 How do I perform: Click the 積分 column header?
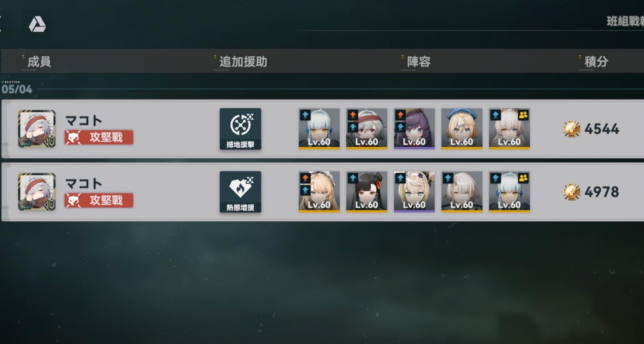[x=596, y=62]
